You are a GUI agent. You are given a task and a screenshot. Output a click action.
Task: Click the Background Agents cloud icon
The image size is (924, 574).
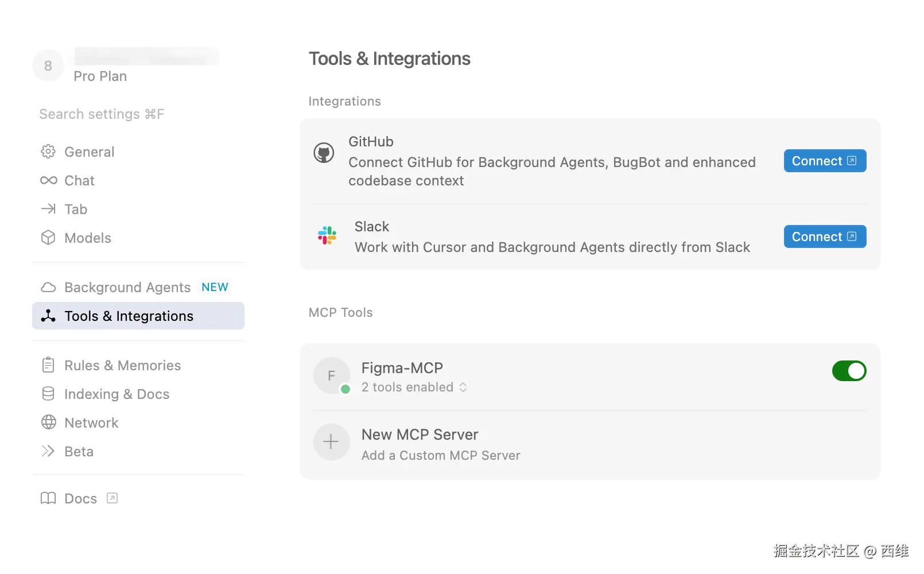point(48,287)
